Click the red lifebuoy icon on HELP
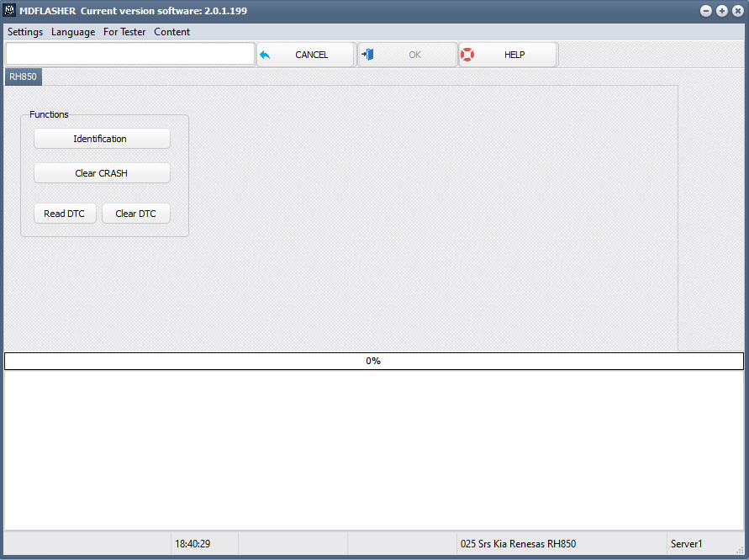Viewport: 749px width, 560px height. (x=467, y=55)
